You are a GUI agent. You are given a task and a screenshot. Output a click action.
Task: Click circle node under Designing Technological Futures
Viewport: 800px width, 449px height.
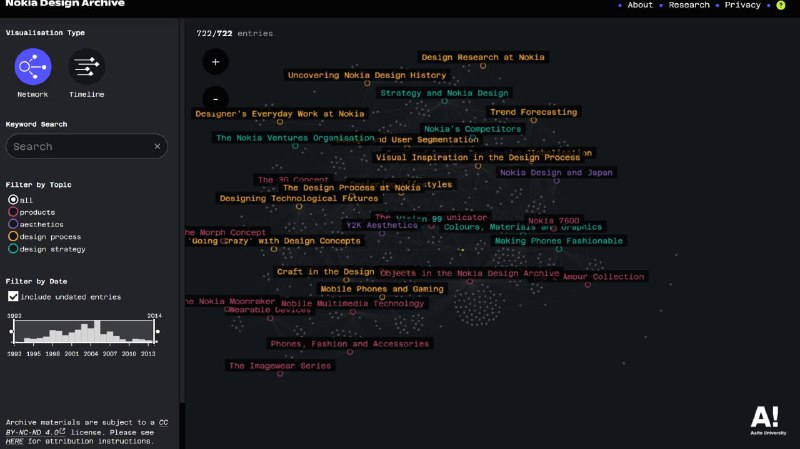coord(299,207)
